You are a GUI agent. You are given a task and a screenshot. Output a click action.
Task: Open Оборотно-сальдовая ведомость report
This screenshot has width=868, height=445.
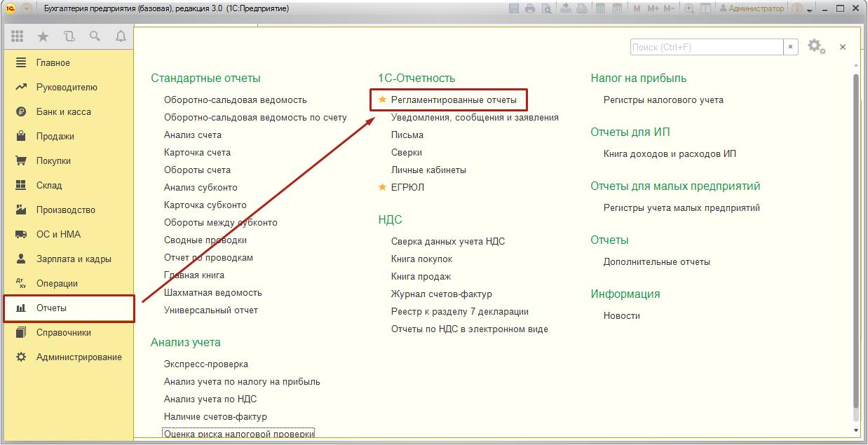236,100
